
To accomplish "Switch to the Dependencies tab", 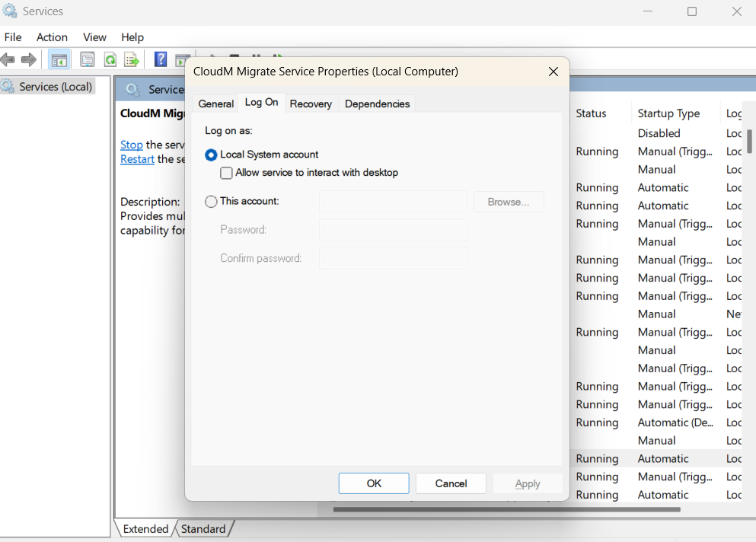I will point(377,104).
